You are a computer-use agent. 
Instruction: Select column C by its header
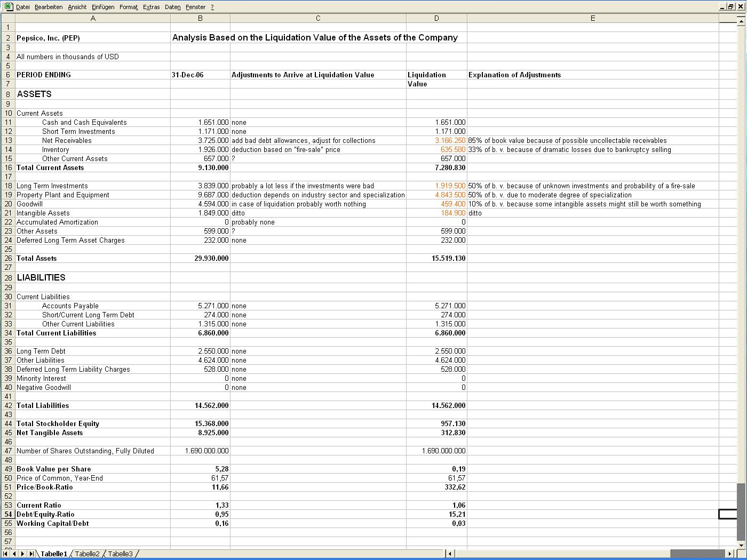pos(318,18)
